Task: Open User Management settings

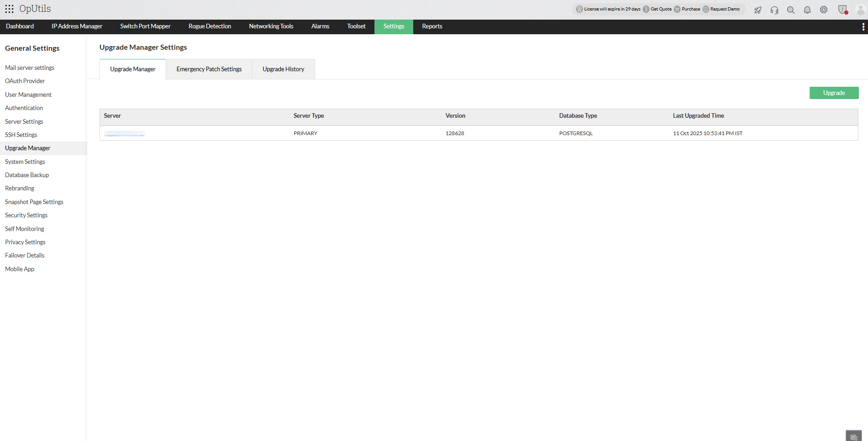Action: click(28, 95)
